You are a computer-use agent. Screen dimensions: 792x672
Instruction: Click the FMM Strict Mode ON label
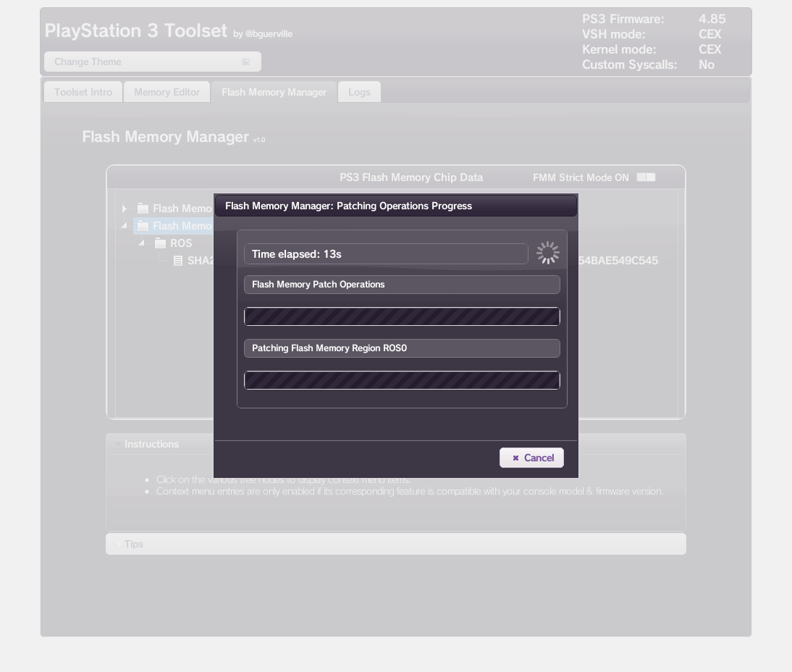pyautogui.click(x=581, y=178)
